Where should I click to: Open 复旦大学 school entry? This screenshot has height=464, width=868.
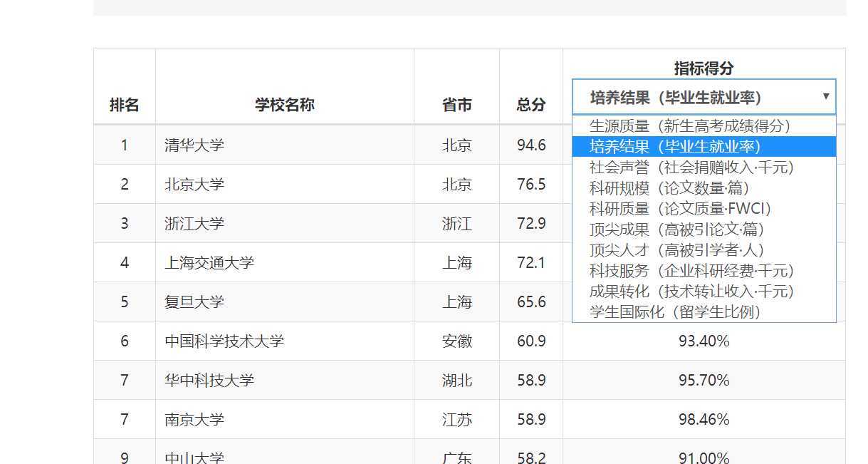[194, 302]
